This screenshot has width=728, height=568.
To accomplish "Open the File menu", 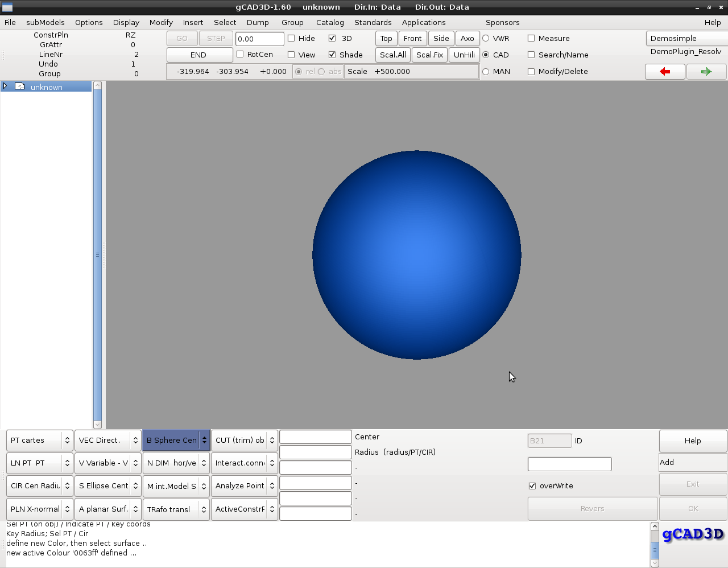I will pos(10,22).
